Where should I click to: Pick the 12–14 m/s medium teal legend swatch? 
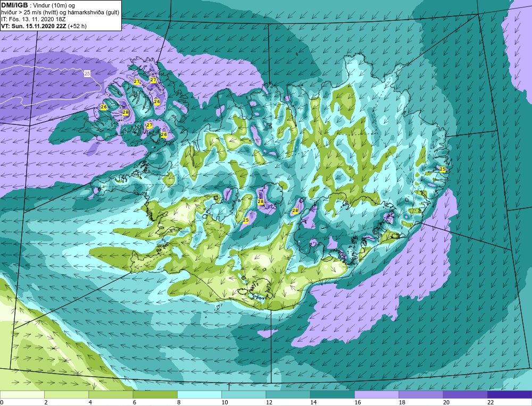coord(288,394)
